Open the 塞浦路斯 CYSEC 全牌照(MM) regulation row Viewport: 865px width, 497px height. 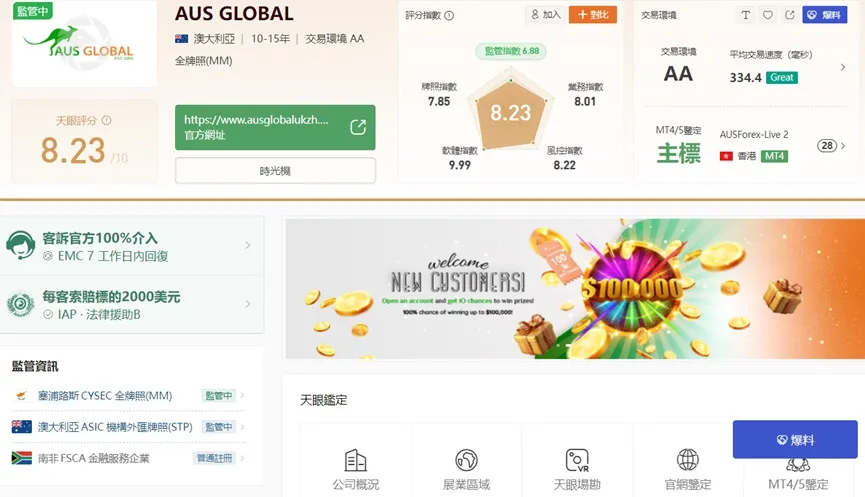(x=129, y=396)
